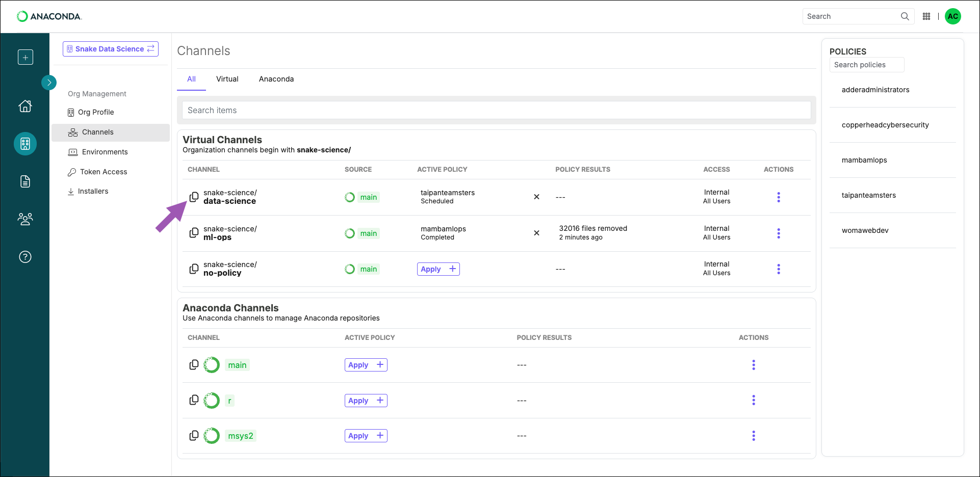Open the Home icon in the sidebar

point(25,106)
